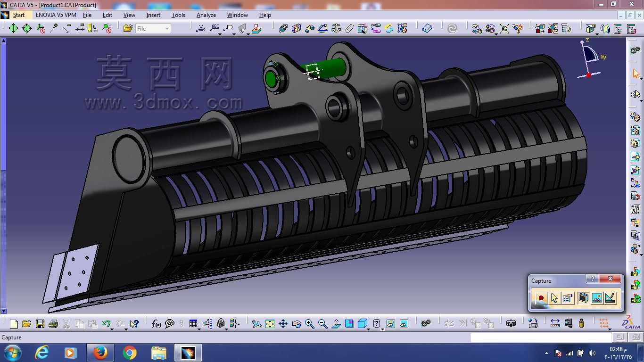Click the What's This help cursor icon

click(134, 324)
